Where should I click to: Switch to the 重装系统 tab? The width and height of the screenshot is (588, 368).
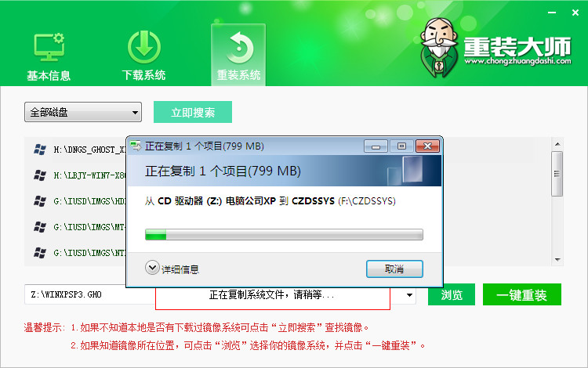pos(238,55)
